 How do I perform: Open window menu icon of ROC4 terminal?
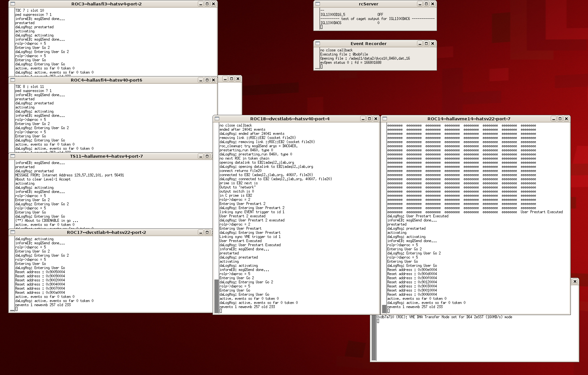[x=13, y=80]
